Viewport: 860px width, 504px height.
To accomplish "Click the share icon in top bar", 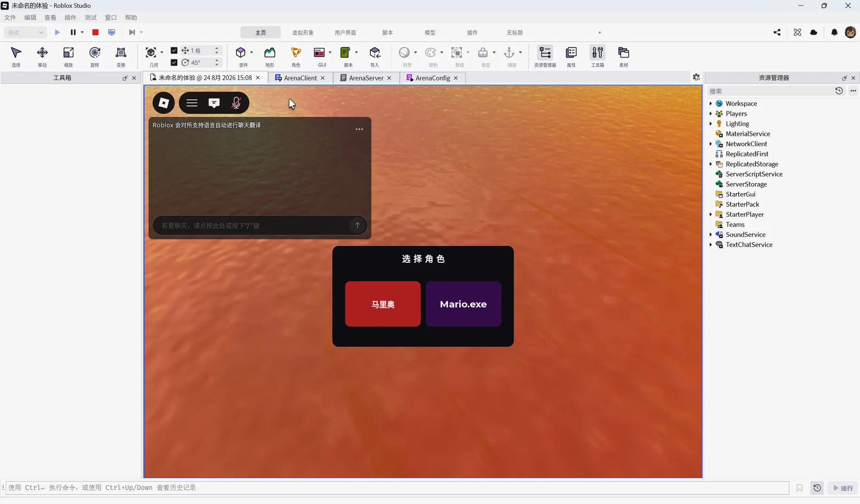I will pyautogui.click(x=777, y=32).
